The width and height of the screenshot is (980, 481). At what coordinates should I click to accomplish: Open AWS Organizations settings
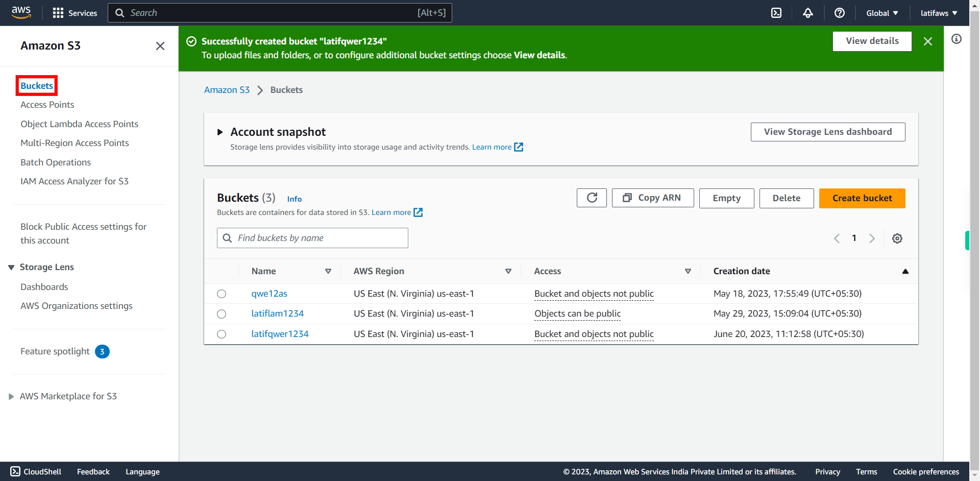click(77, 306)
